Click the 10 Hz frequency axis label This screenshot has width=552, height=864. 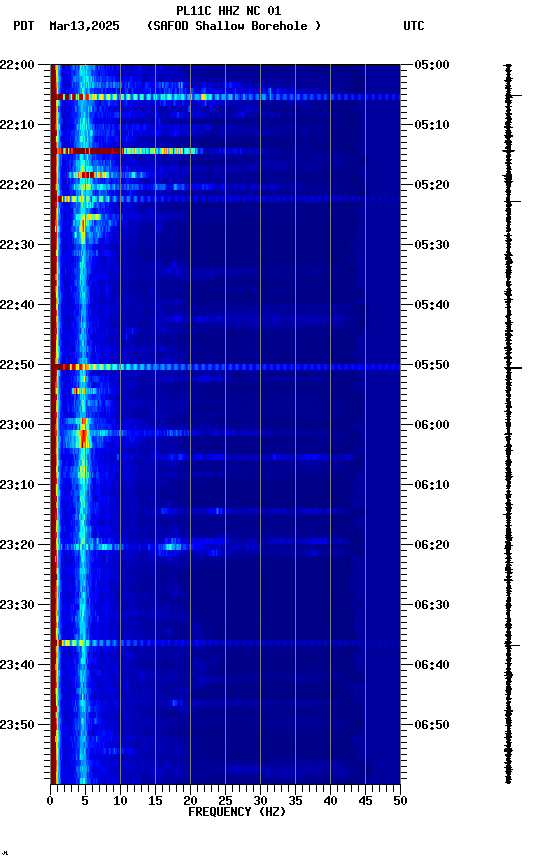(x=120, y=801)
